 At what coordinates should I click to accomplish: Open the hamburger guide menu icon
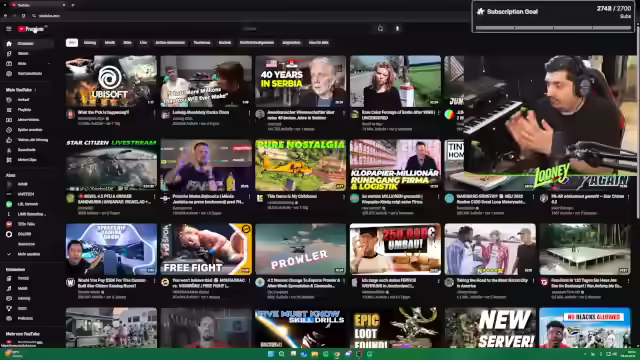9,29
